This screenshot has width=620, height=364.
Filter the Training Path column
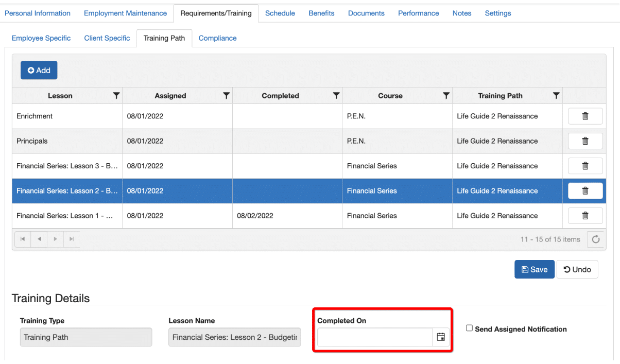coord(556,96)
